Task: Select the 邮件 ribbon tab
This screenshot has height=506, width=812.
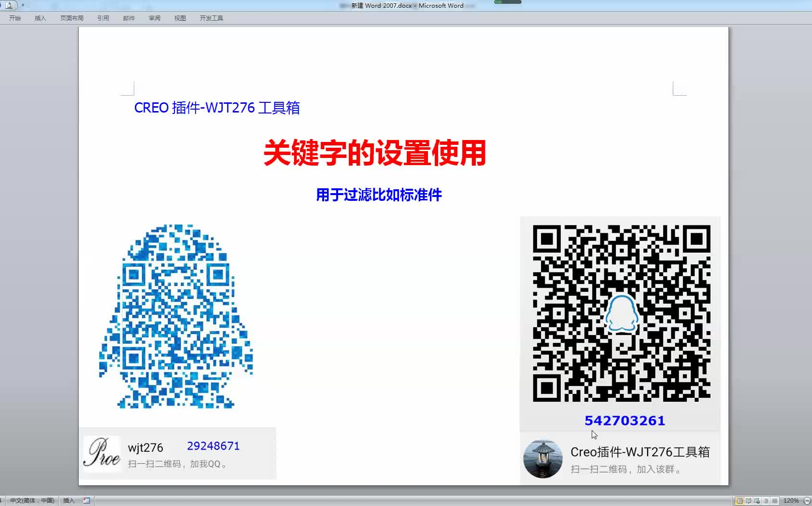Action: tap(129, 18)
